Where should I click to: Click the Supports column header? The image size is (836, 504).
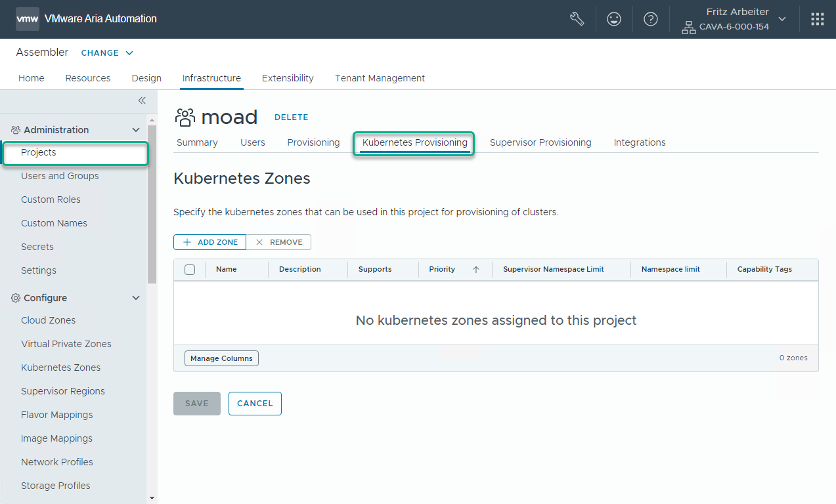(375, 270)
